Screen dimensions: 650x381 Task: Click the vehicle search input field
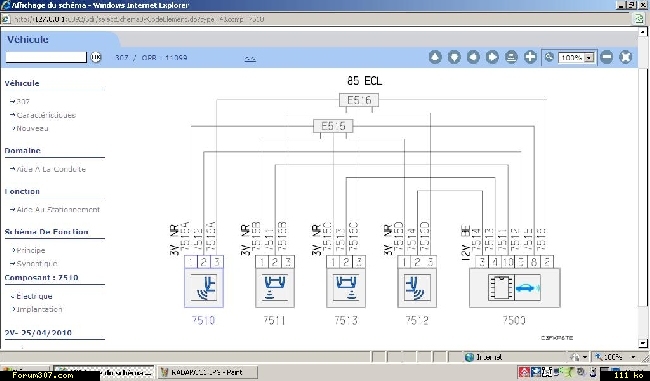click(46, 57)
